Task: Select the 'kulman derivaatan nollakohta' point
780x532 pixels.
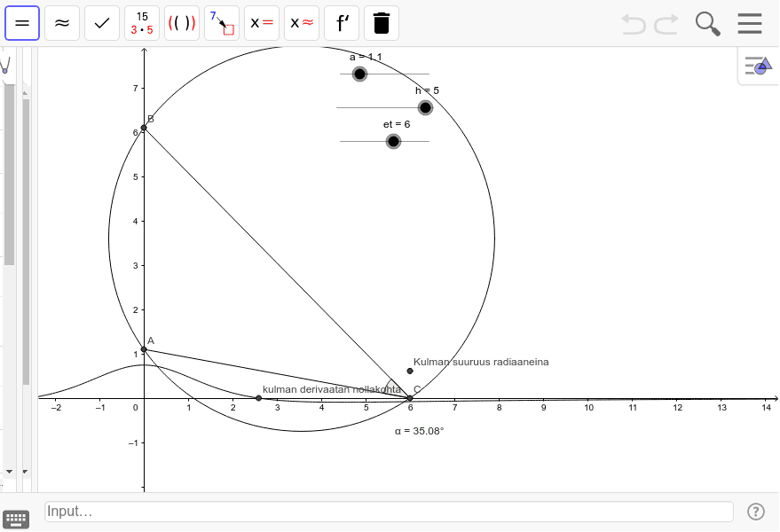Action: point(259,398)
